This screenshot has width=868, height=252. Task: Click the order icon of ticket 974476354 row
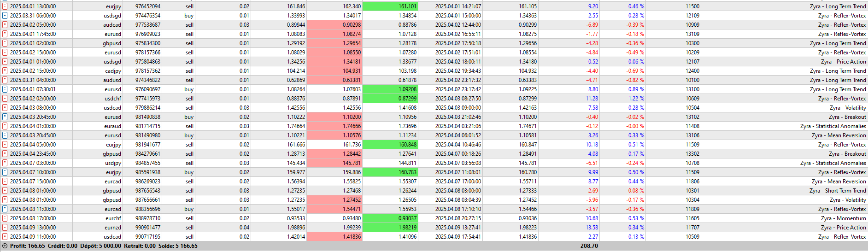[x=5, y=16]
